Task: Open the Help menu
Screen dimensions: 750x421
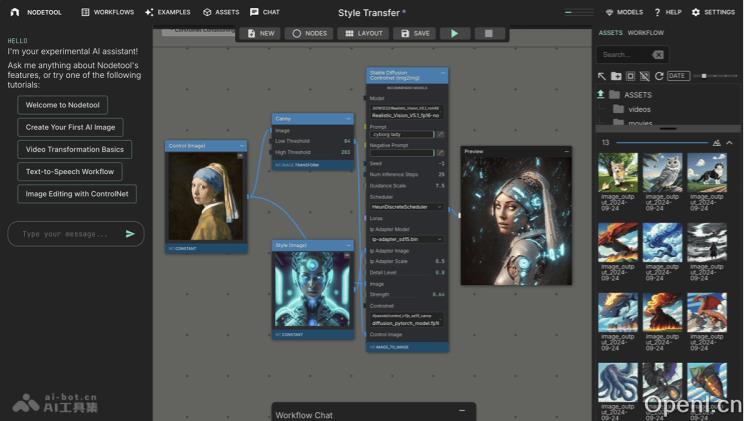Action: 668,12
